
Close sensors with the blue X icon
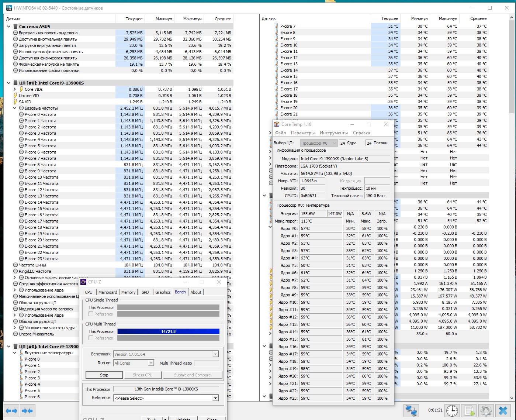click(503, 410)
